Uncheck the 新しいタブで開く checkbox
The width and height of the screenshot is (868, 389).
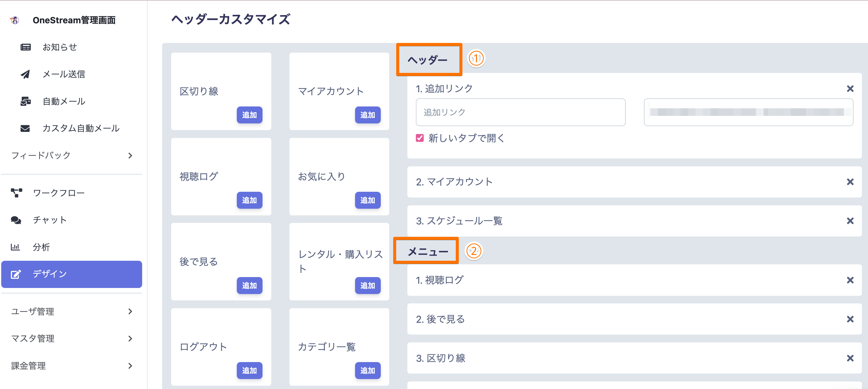coord(419,138)
